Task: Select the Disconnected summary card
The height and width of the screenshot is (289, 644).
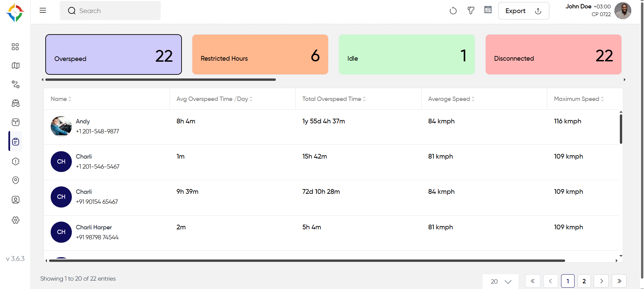Action: click(x=553, y=54)
